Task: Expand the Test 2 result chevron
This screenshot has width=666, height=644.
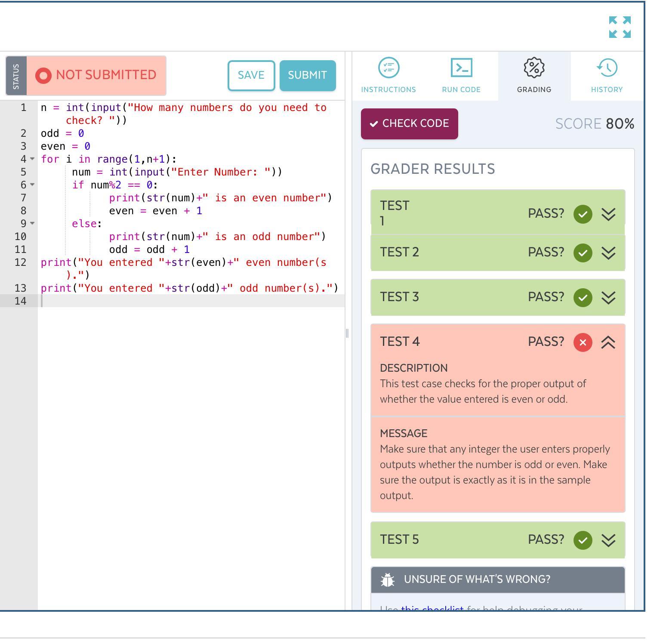Action: pyautogui.click(x=608, y=253)
